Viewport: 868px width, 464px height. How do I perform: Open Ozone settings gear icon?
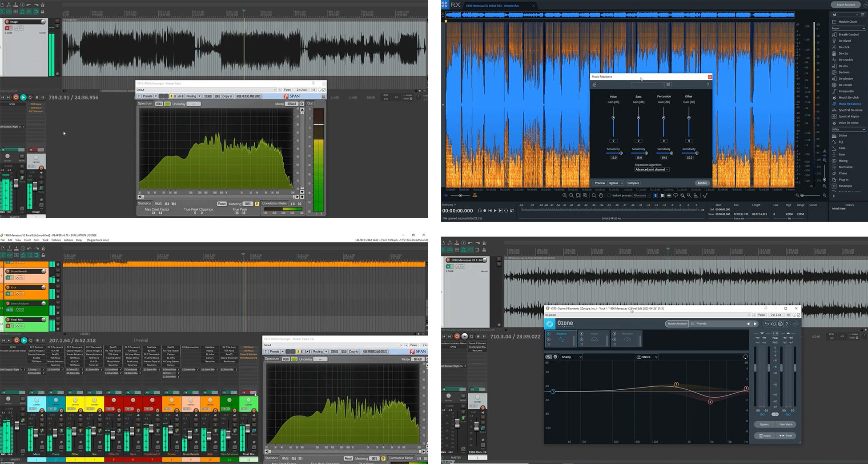(780, 324)
